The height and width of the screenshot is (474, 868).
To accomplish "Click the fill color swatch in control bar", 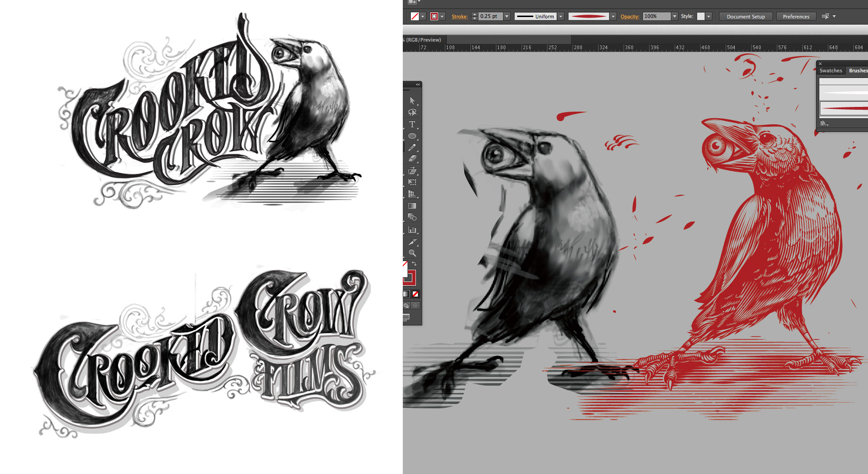I will [415, 17].
